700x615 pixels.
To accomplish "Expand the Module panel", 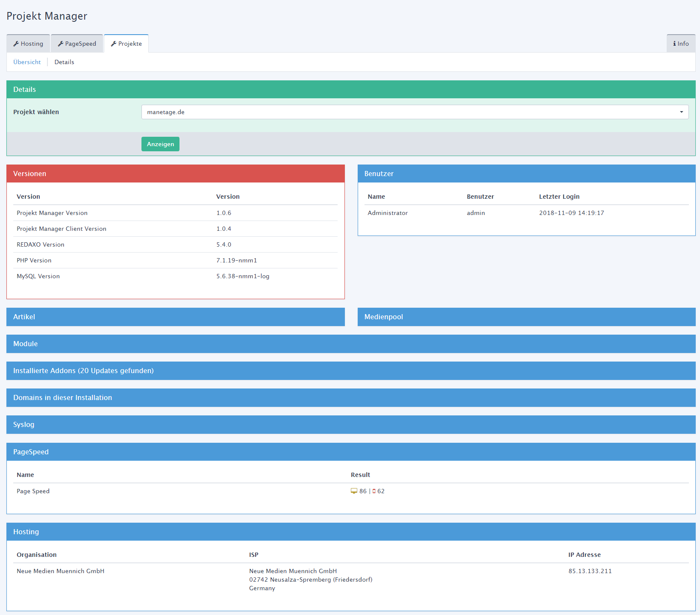I will pos(351,344).
